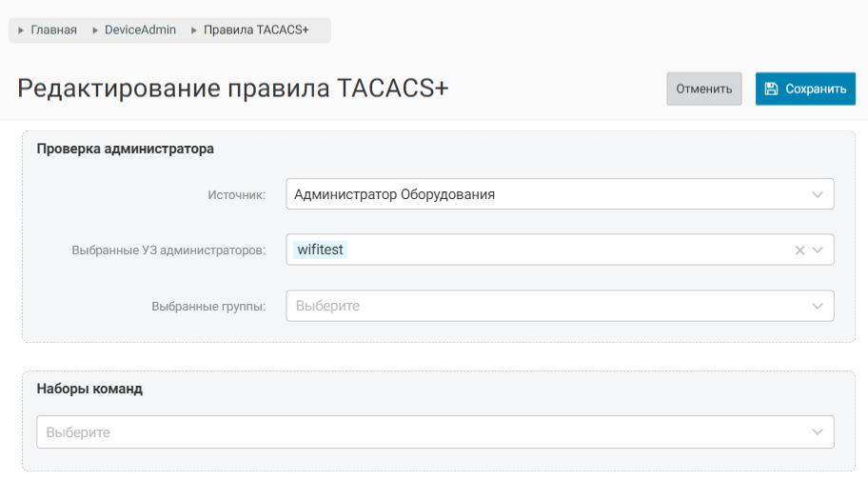Click the Проверка администратора section heading
This screenshot has width=868, height=481.
click(125, 149)
